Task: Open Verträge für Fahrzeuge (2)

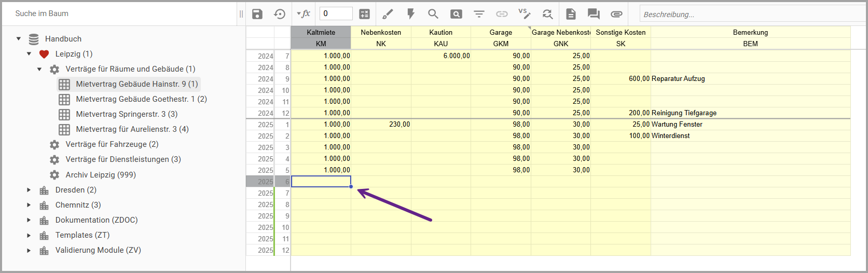Action: [112, 144]
